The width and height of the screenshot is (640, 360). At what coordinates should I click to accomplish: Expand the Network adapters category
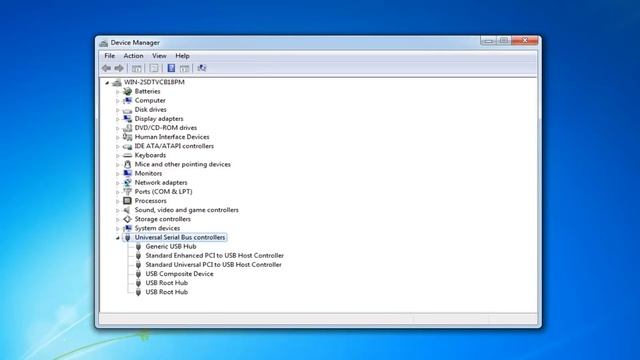click(118, 183)
